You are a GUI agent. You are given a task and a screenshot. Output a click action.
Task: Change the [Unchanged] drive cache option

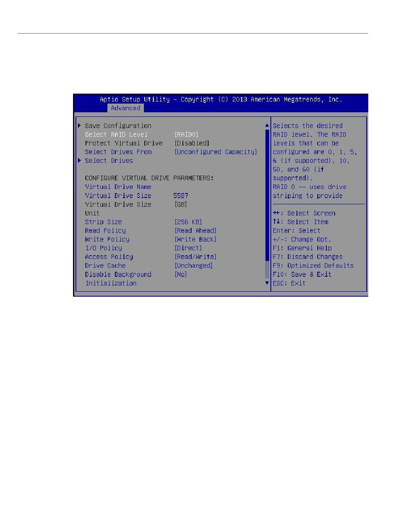coord(194,265)
